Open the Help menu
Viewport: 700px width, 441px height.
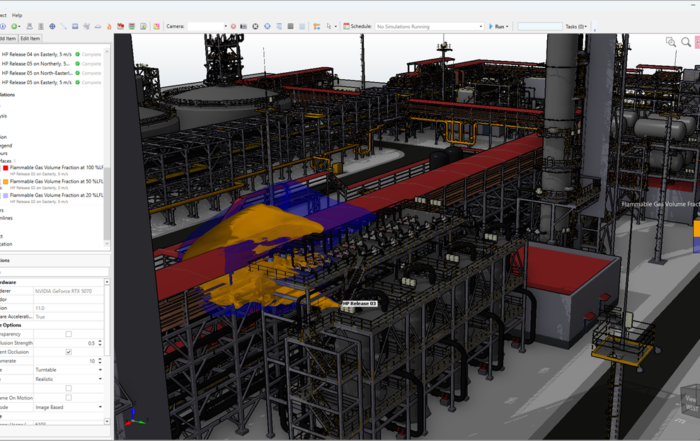pyautogui.click(x=17, y=15)
